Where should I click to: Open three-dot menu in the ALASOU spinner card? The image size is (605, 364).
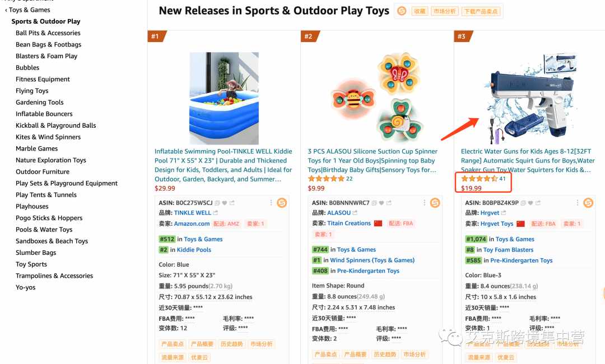pyautogui.click(x=424, y=203)
